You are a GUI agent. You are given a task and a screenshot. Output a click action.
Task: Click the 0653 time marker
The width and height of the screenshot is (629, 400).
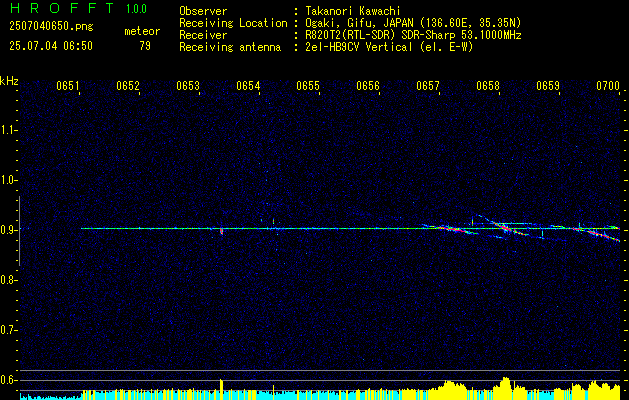point(188,86)
